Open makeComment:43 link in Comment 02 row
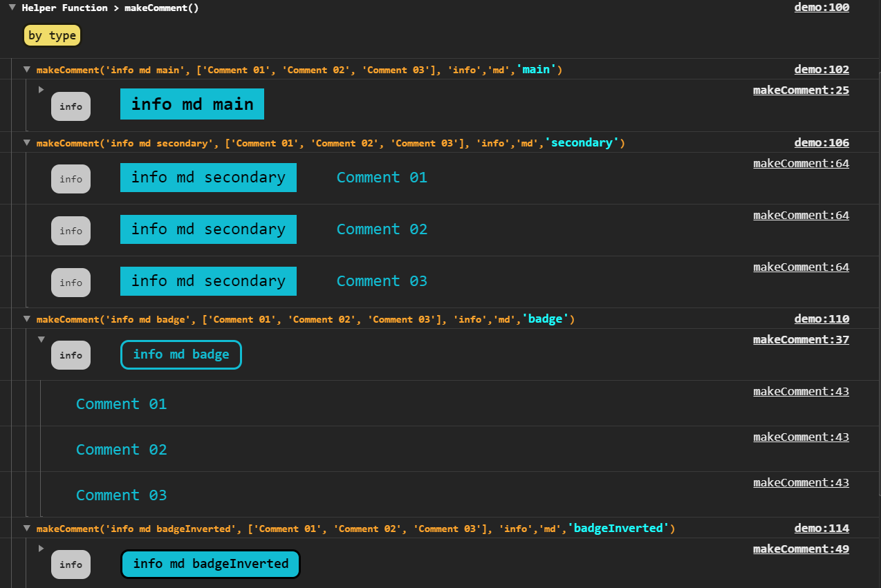Image resolution: width=881 pixels, height=588 pixels. point(801,437)
